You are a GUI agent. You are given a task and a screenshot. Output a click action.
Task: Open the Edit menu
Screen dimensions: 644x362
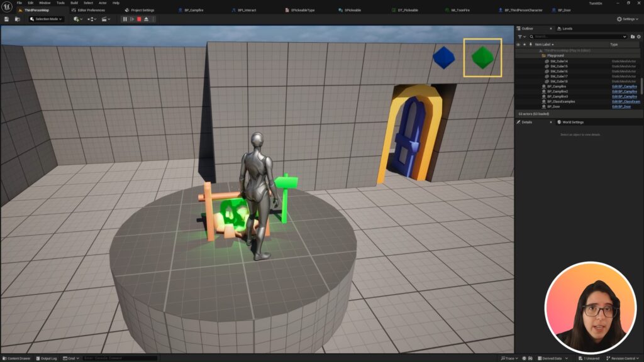click(x=30, y=3)
